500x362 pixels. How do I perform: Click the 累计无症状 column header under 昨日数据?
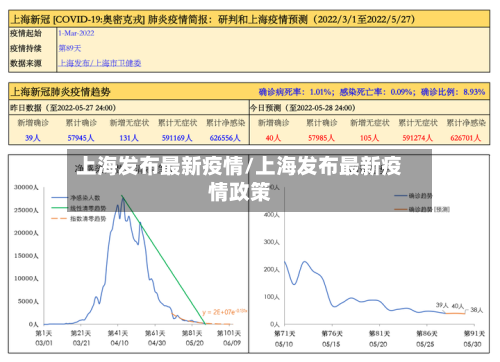click(178, 123)
